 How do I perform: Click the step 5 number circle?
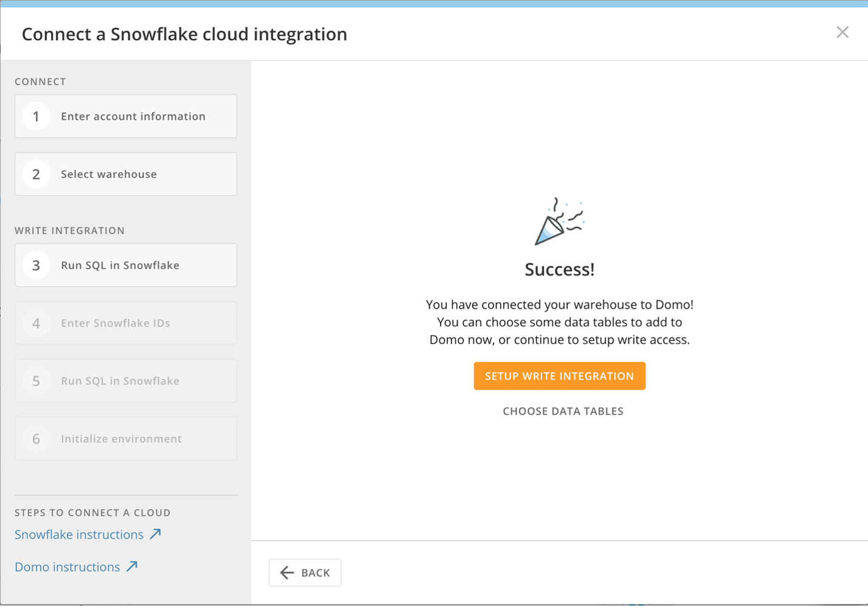pyautogui.click(x=36, y=381)
